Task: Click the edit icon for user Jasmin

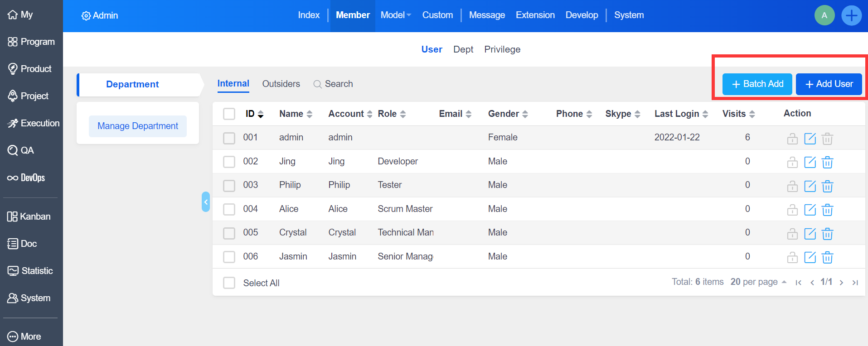Action: click(x=810, y=257)
